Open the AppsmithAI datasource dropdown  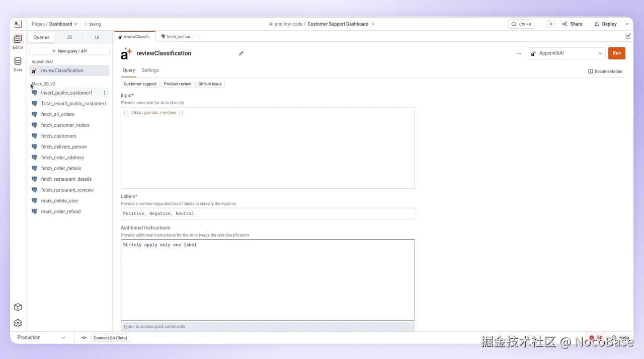point(567,53)
